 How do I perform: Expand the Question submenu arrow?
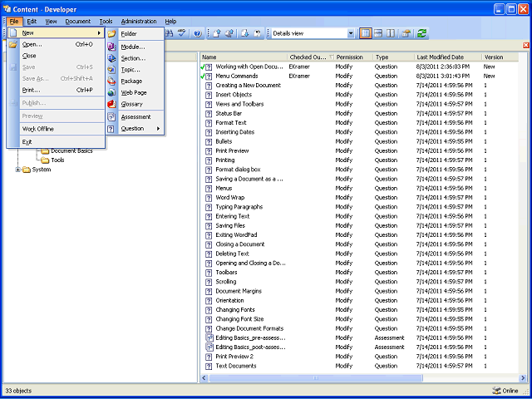158,129
